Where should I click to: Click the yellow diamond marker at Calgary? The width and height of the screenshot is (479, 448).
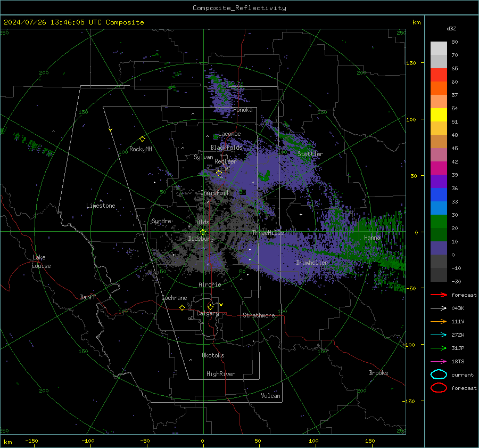pos(210,307)
